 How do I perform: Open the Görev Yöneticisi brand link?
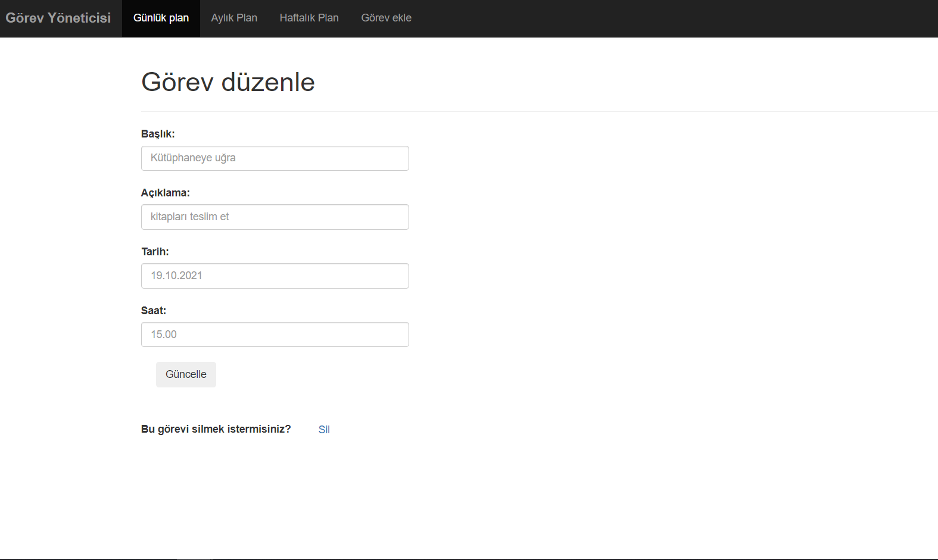pos(58,18)
